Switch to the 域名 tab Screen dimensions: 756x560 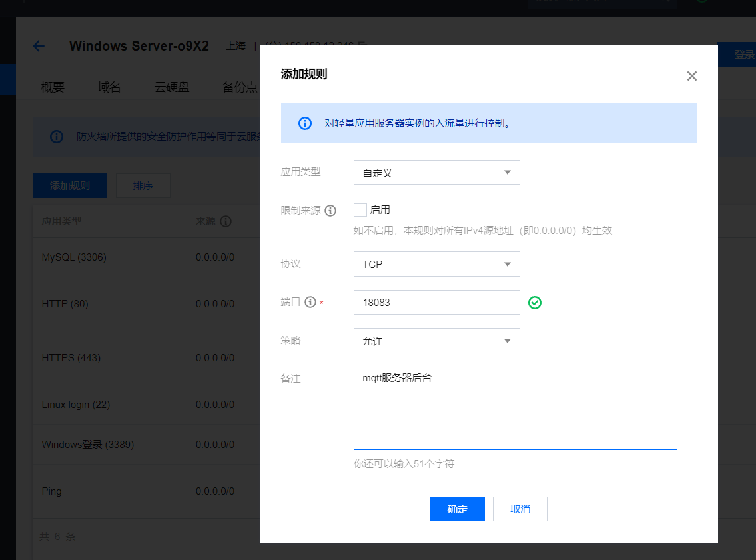109,87
